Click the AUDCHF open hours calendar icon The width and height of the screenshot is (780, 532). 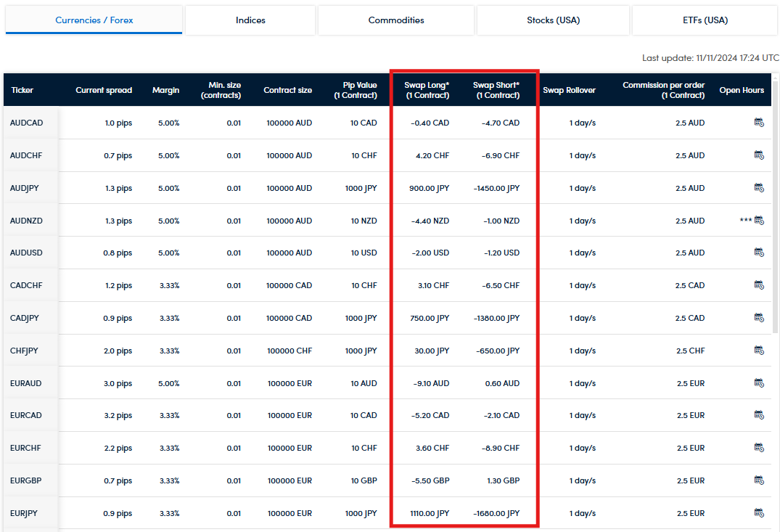pos(759,155)
